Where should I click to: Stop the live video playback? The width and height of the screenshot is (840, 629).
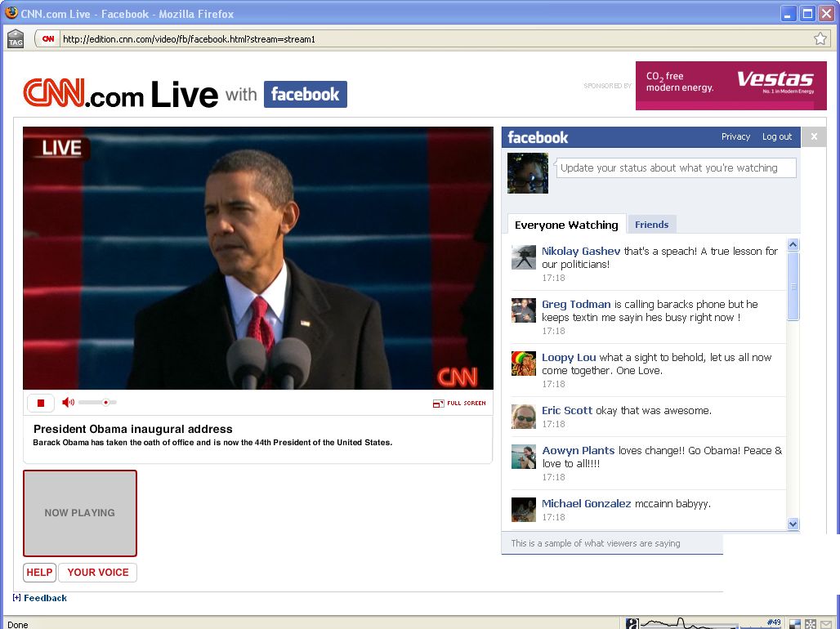(41, 403)
